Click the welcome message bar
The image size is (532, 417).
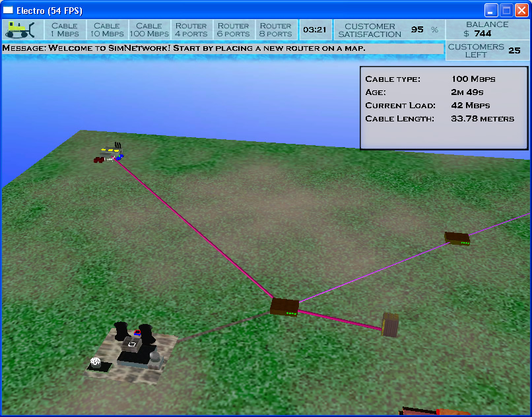click(x=222, y=49)
